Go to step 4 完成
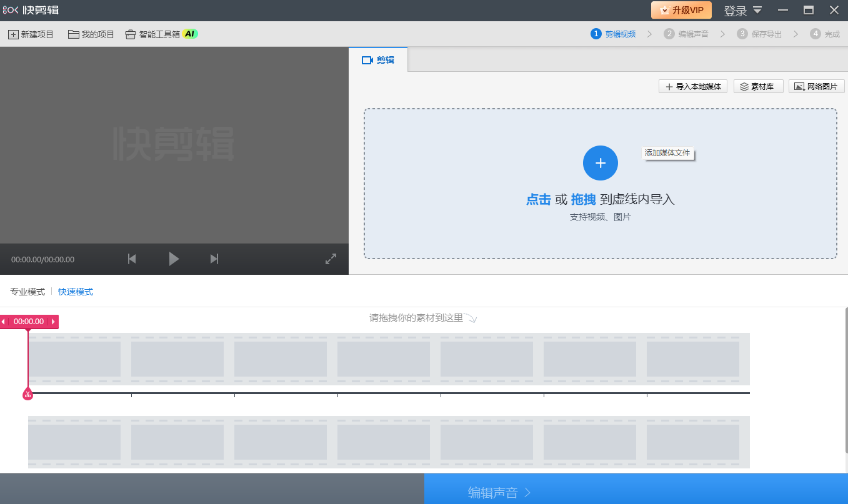 pyautogui.click(x=825, y=34)
